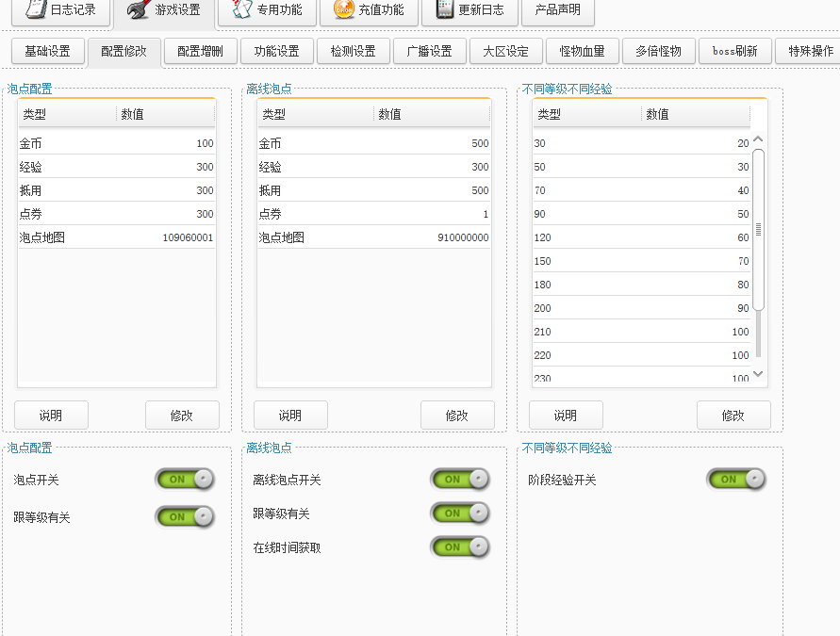Viewport: 840px width, 636px height.
Task: Click the 游戏设置 wrench icon
Action: (x=140, y=9)
